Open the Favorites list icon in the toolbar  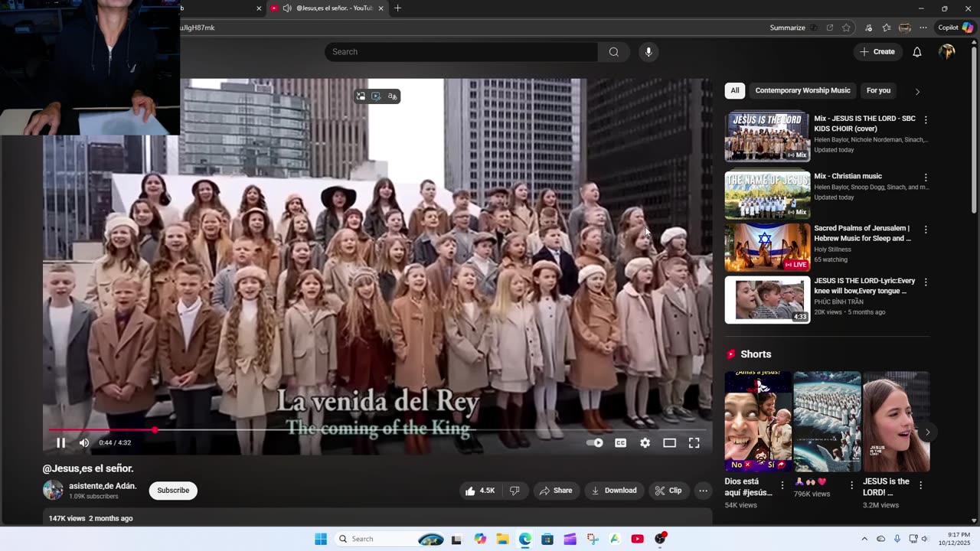[x=887, y=28]
